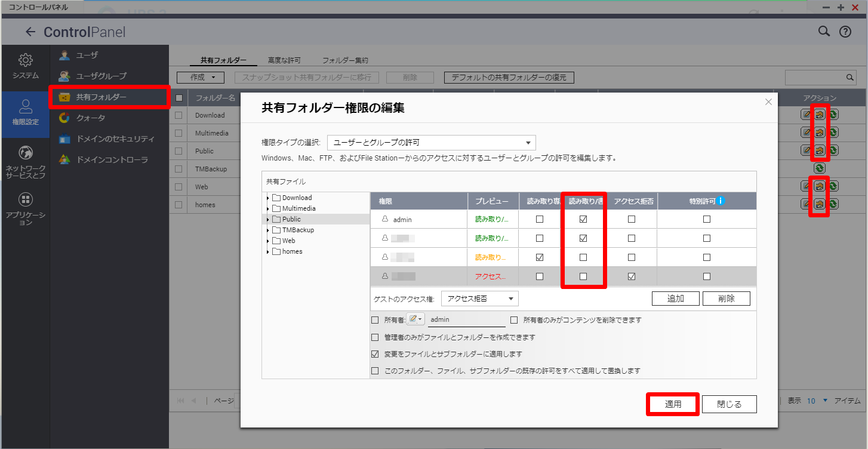Select the admin user row
The width and height of the screenshot is (868, 449).
point(563,219)
